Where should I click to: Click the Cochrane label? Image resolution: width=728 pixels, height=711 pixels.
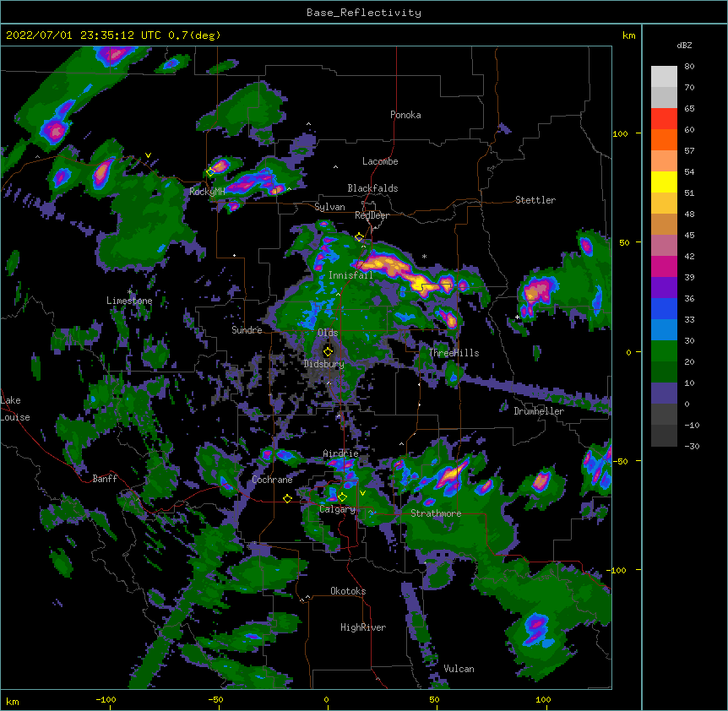tap(272, 480)
